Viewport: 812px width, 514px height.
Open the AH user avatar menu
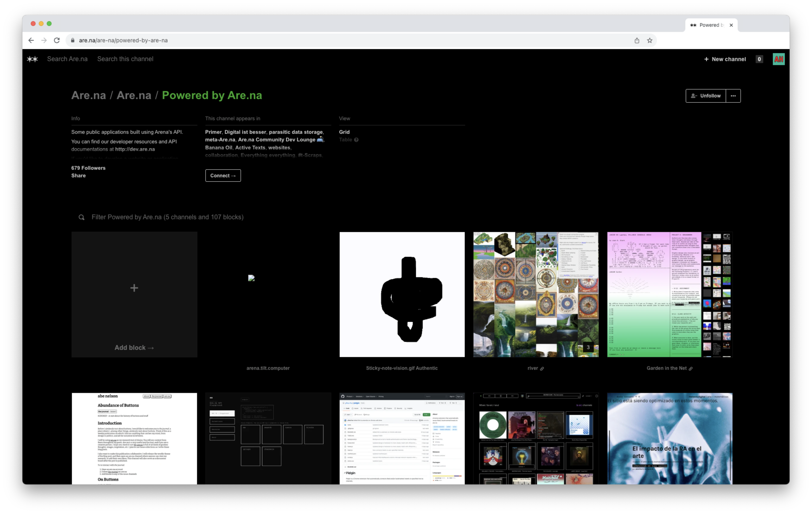tap(778, 59)
